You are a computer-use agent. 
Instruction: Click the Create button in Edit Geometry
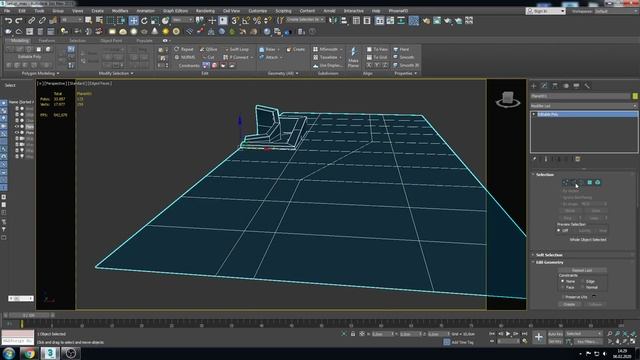click(569, 304)
